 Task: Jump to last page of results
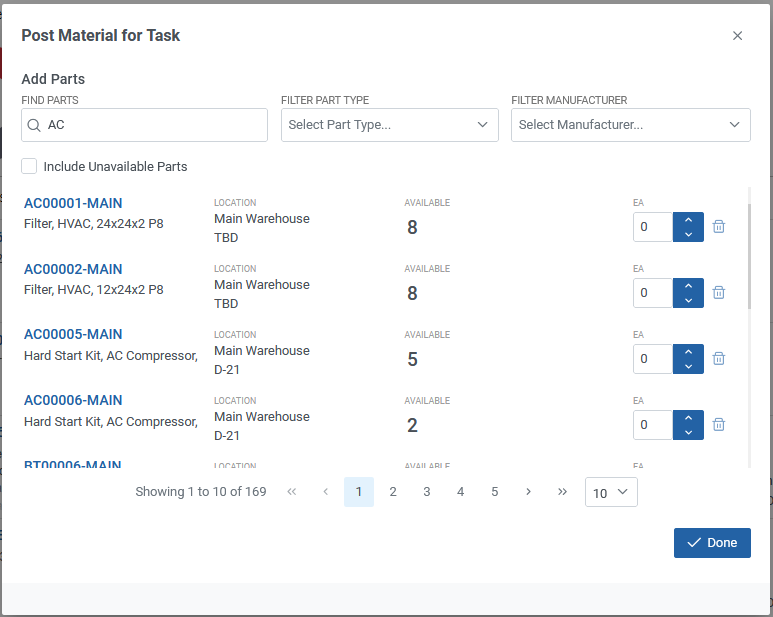562,492
